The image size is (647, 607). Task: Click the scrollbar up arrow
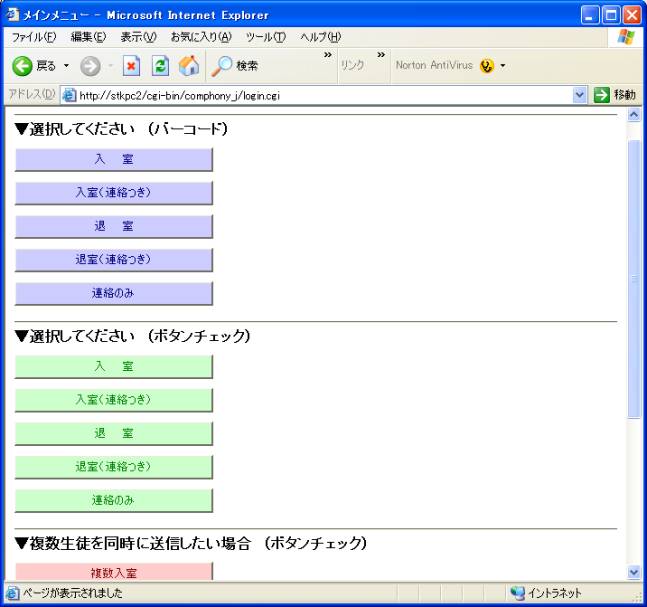(634, 114)
